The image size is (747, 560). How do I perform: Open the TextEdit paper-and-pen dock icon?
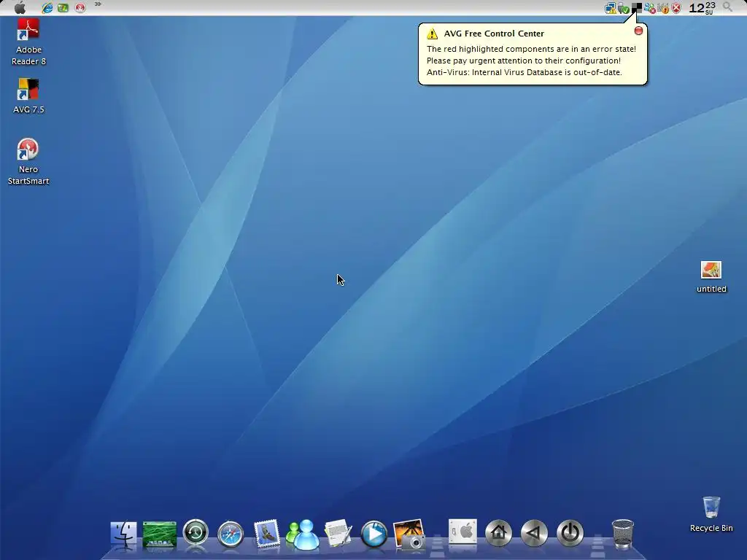[338, 533]
